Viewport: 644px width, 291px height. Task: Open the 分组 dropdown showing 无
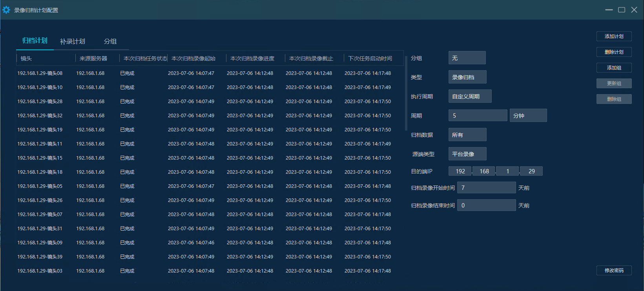tap(467, 58)
